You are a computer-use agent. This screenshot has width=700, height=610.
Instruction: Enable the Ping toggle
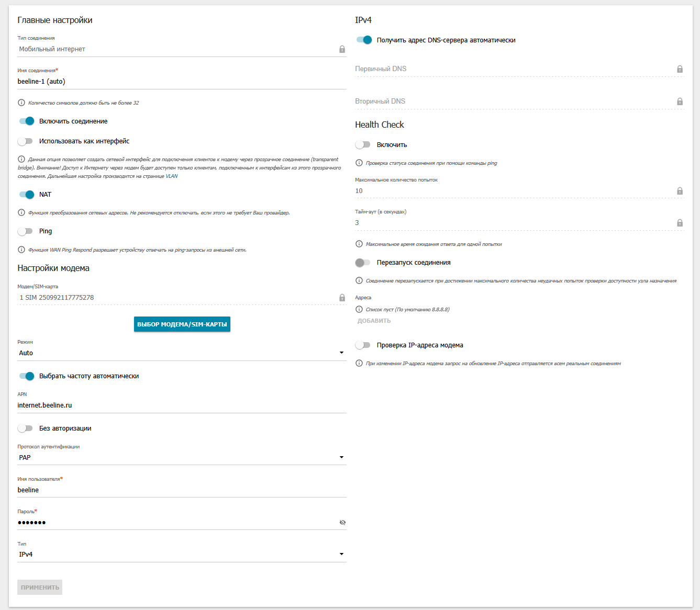pos(25,231)
